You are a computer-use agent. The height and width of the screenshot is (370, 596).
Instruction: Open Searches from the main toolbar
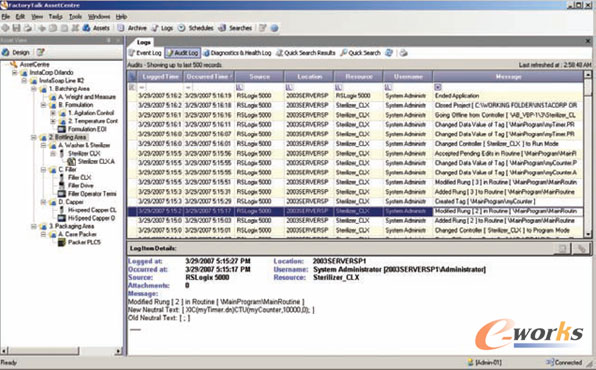[x=235, y=28]
